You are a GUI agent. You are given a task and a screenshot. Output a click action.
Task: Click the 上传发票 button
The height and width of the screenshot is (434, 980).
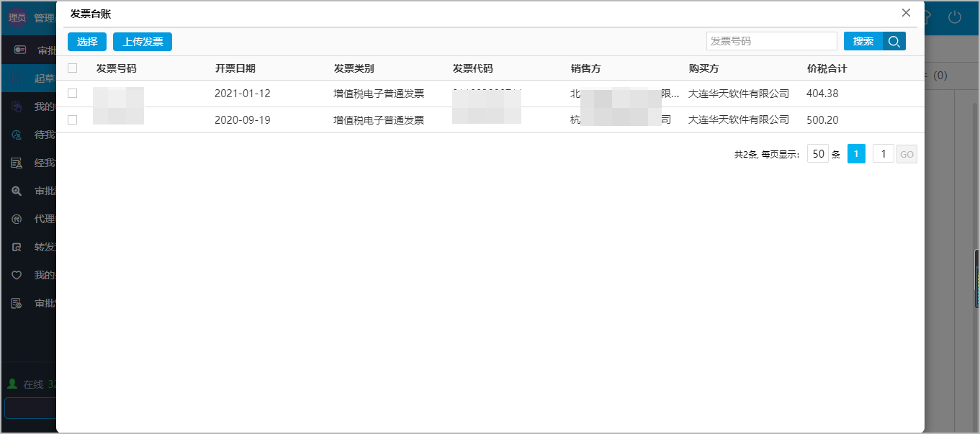click(143, 42)
